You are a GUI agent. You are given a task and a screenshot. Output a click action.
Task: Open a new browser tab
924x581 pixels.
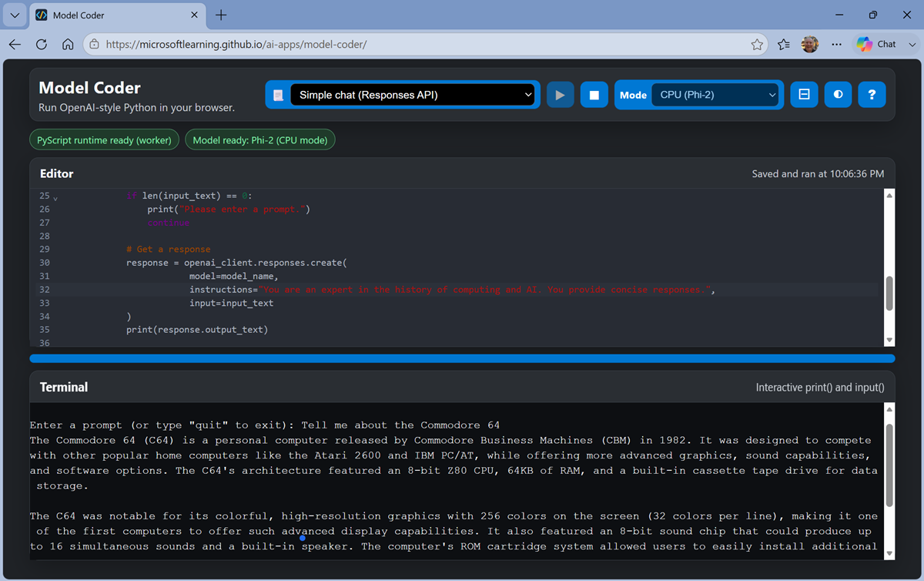221,15
